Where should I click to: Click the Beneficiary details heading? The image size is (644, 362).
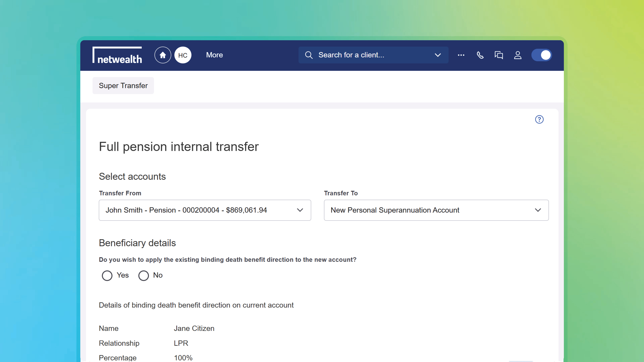pyautogui.click(x=137, y=243)
